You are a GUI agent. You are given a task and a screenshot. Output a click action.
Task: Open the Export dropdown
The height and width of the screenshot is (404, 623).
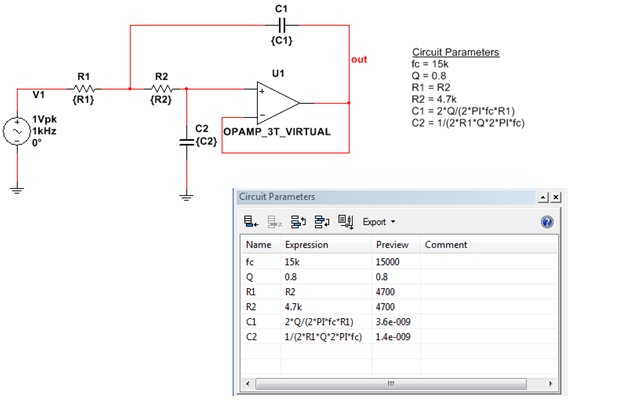379,222
